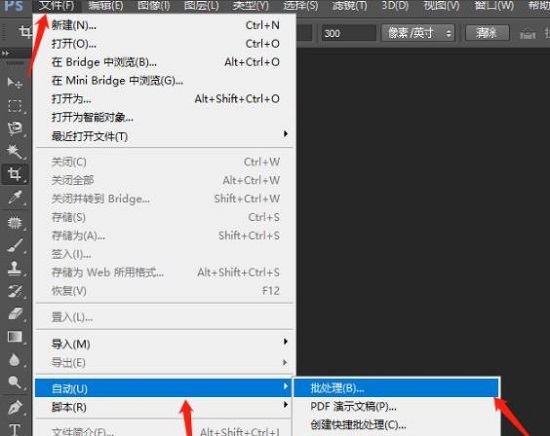The width and height of the screenshot is (550, 436).
Task: Select the Brush tool
Action: tap(15, 246)
